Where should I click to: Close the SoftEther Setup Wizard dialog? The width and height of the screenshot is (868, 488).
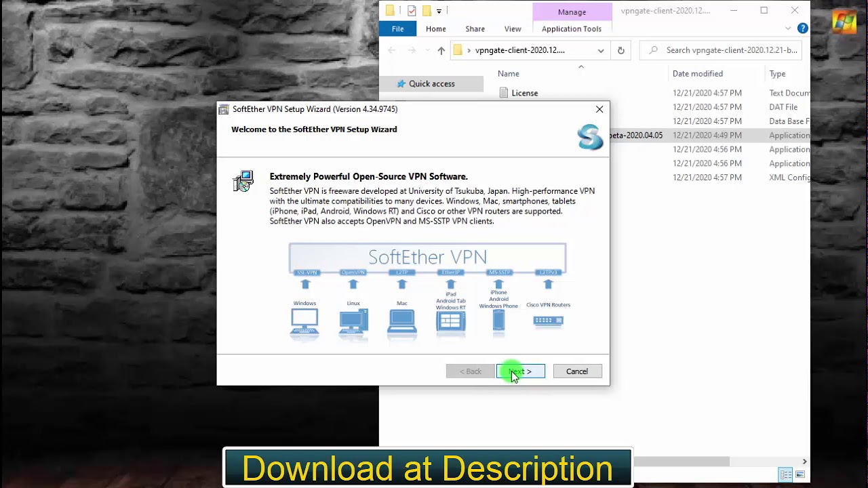click(x=599, y=109)
